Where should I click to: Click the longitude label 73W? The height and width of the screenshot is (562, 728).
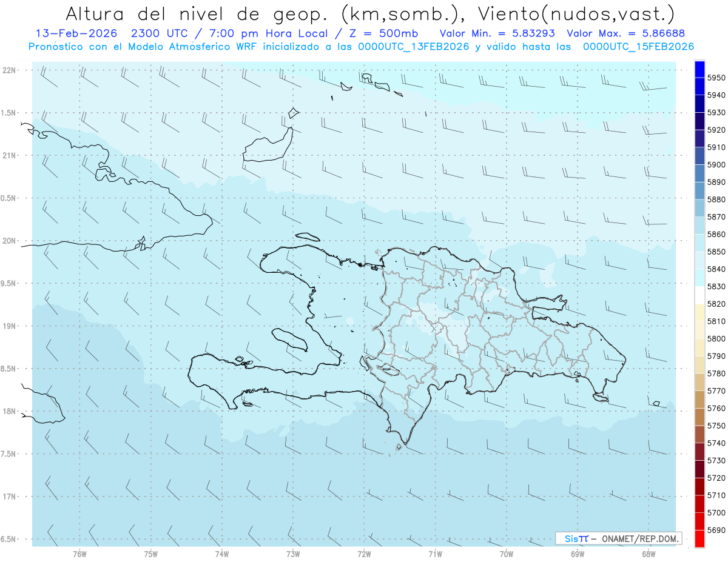293,554
